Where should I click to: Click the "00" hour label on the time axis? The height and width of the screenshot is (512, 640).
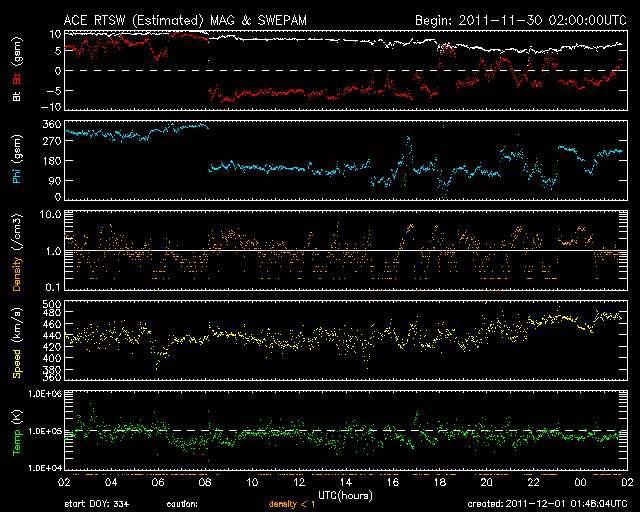click(580, 482)
